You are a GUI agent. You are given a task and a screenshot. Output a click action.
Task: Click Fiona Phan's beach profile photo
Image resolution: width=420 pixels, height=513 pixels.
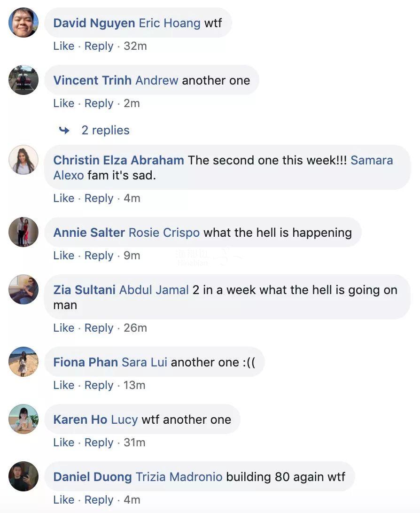(x=23, y=362)
